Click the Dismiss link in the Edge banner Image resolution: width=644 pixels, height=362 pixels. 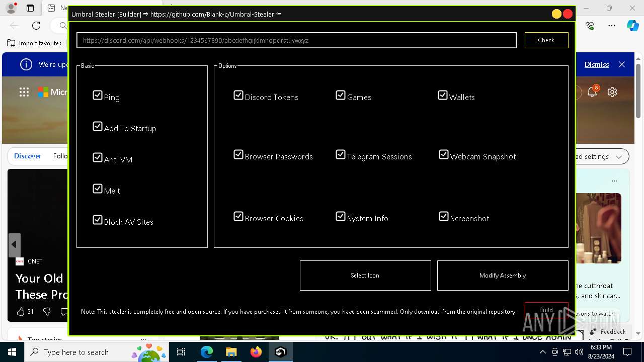point(597,64)
